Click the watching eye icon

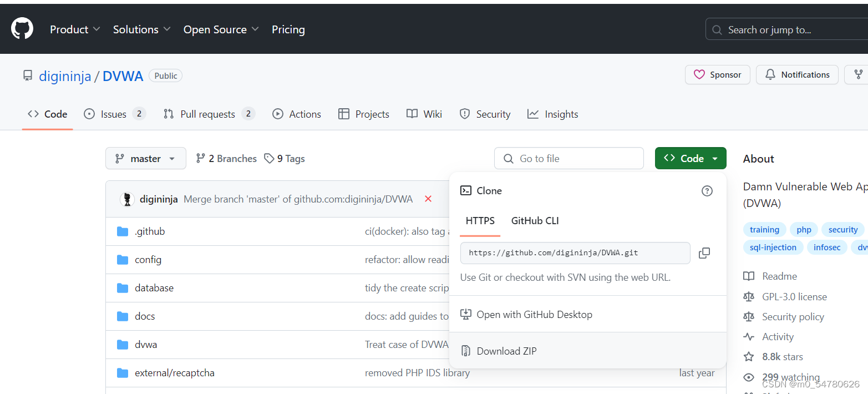[x=749, y=377]
